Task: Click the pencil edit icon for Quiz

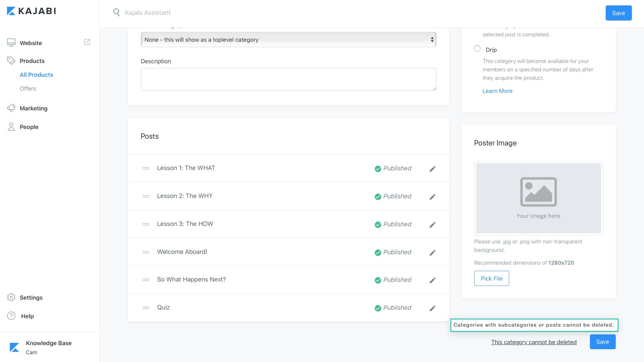Action: point(432,308)
